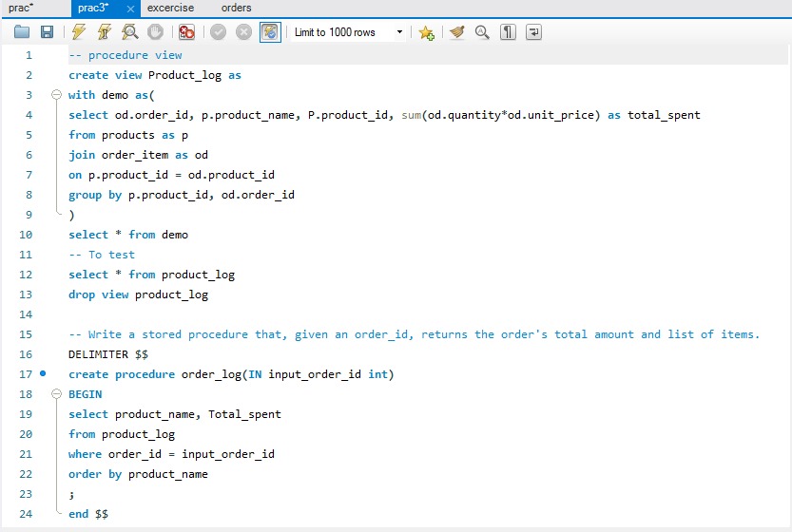Collapse the 'with demo as(' code block
This screenshot has height=532, width=792.
pyautogui.click(x=57, y=94)
